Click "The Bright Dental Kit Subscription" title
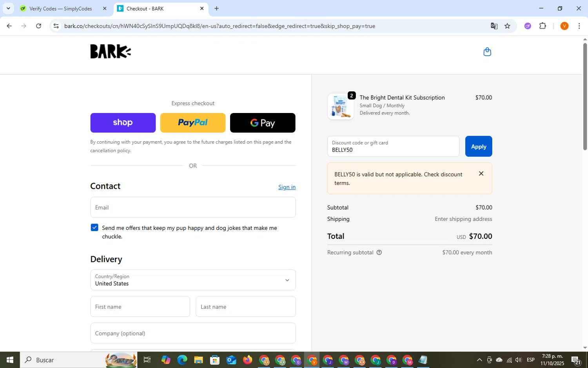The image size is (588, 368). (x=402, y=97)
